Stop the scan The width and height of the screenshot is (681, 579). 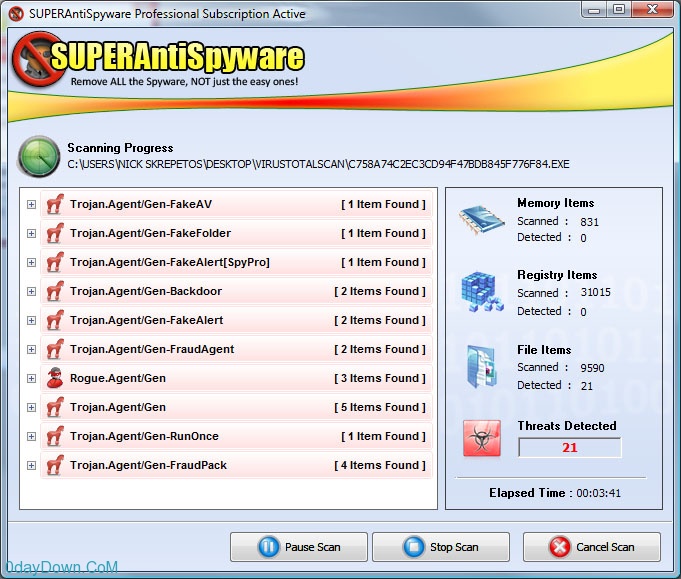(441, 547)
